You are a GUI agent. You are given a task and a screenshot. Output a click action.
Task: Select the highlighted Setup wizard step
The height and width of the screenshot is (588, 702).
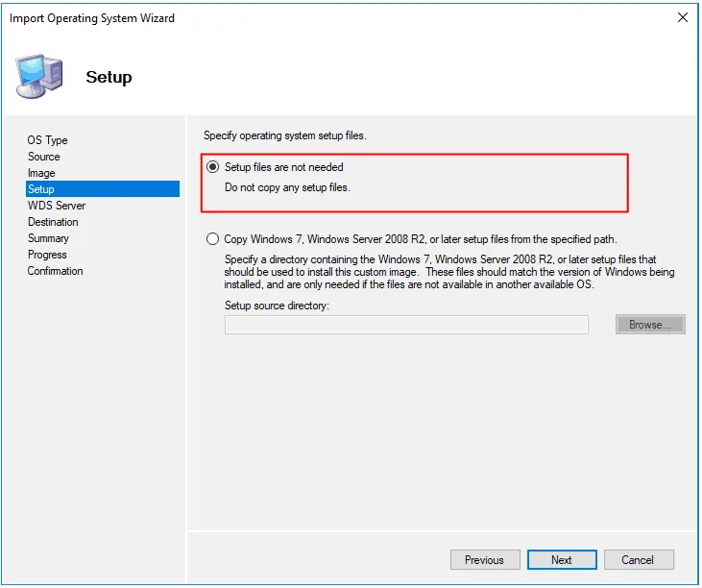point(103,189)
